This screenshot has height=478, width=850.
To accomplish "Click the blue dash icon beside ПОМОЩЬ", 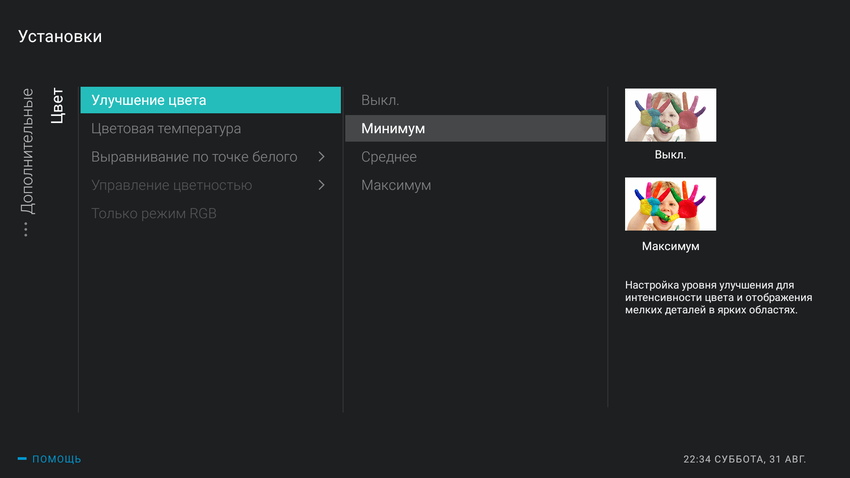I will (x=22, y=459).
